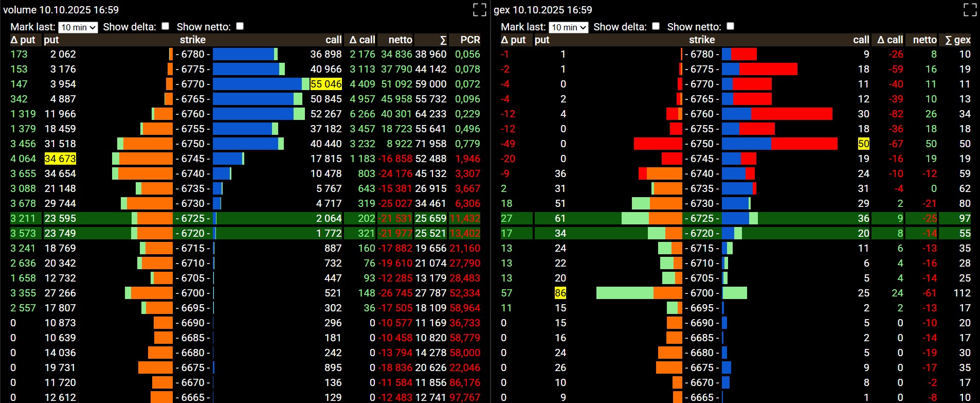
Task: Click the gex panel title timestamp
Action: [x=552, y=10]
